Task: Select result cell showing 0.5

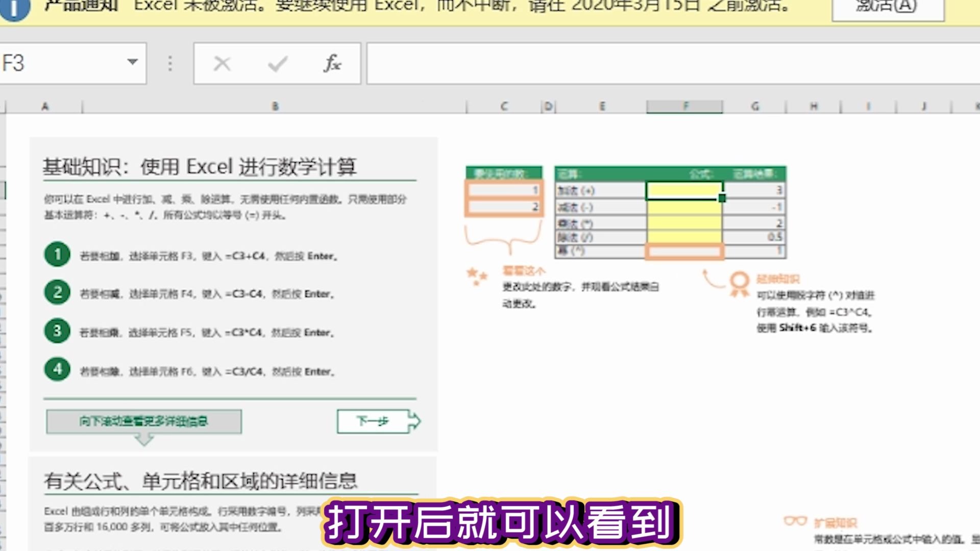Action: [754, 237]
